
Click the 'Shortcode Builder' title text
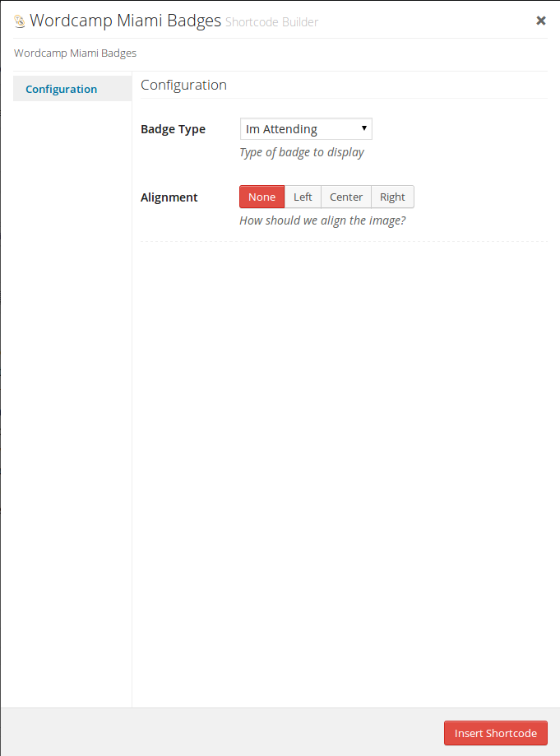(x=272, y=22)
